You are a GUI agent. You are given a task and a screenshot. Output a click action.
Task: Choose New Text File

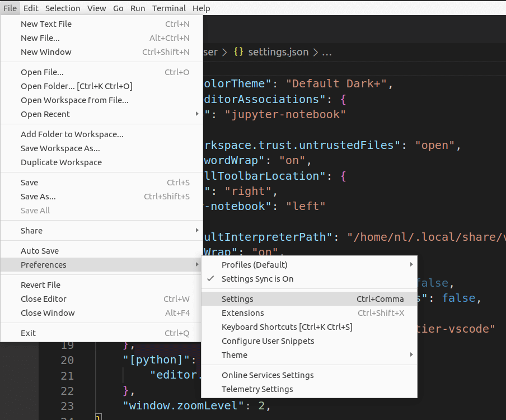[x=102, y=24]
